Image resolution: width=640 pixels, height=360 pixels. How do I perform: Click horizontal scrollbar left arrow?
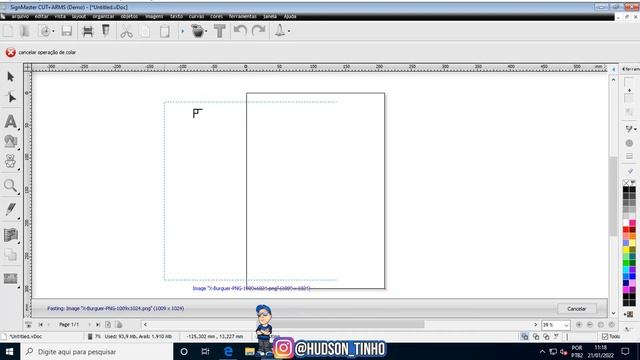(145, 324)
